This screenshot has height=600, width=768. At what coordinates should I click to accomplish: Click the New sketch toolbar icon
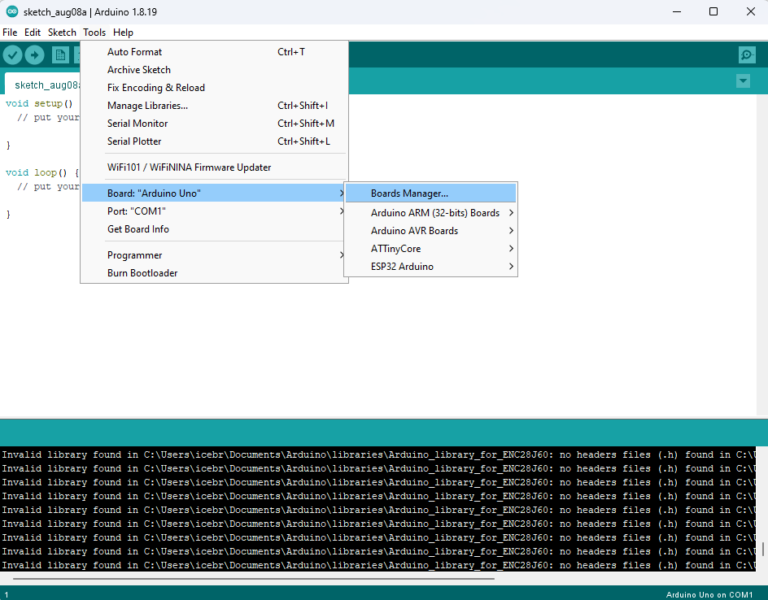pos(59,55)
